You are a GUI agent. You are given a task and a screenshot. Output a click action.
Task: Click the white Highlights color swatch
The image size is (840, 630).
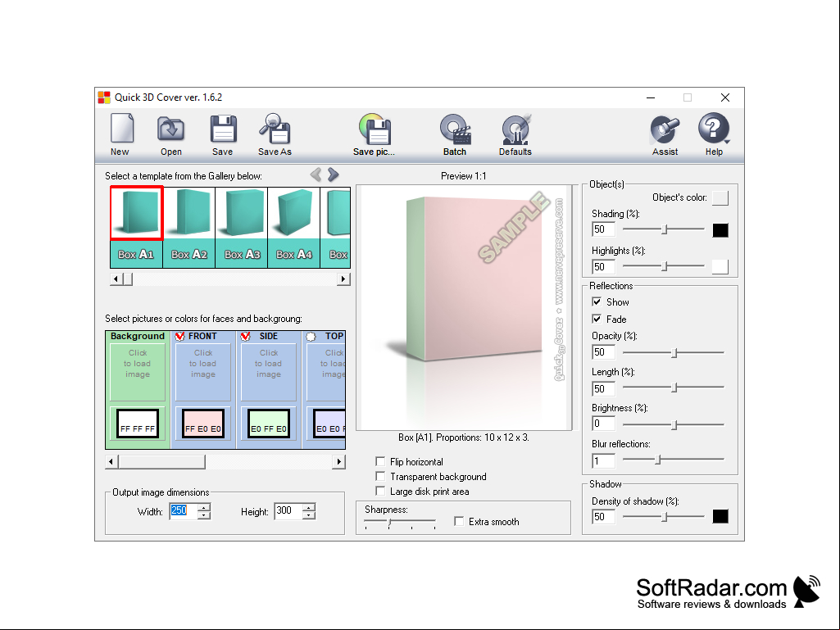click(x=720, y=267)
